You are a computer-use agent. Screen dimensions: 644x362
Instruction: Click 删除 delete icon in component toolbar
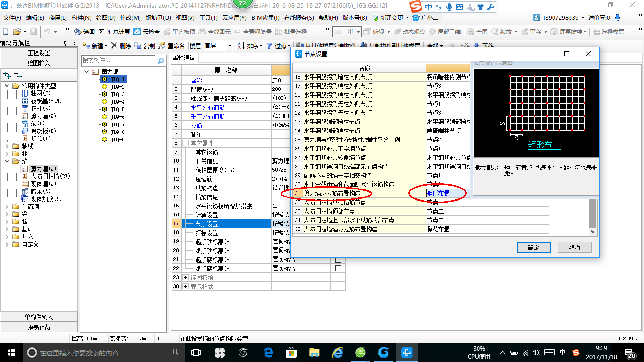pos(121,46)
